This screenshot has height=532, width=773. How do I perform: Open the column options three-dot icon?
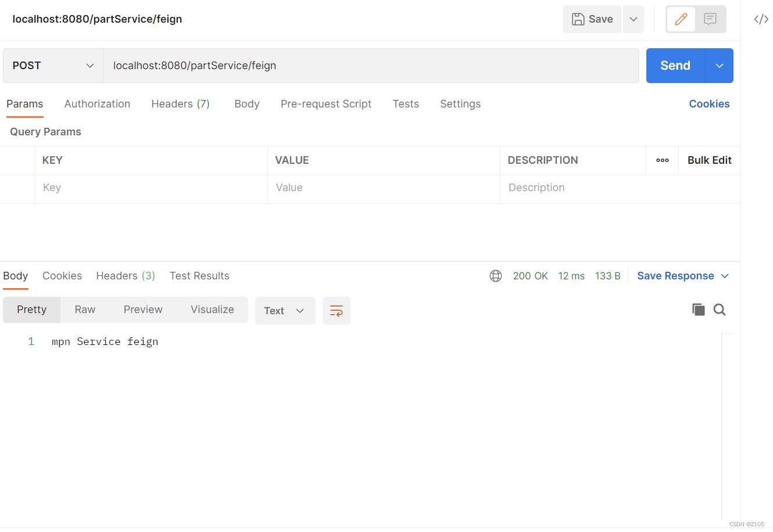coord(663,160)
